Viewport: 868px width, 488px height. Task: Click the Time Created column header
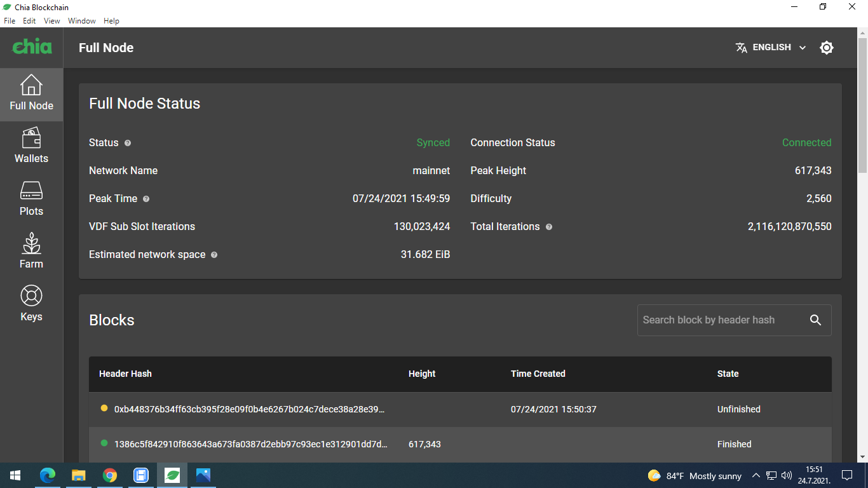click(x=538, y=374)
